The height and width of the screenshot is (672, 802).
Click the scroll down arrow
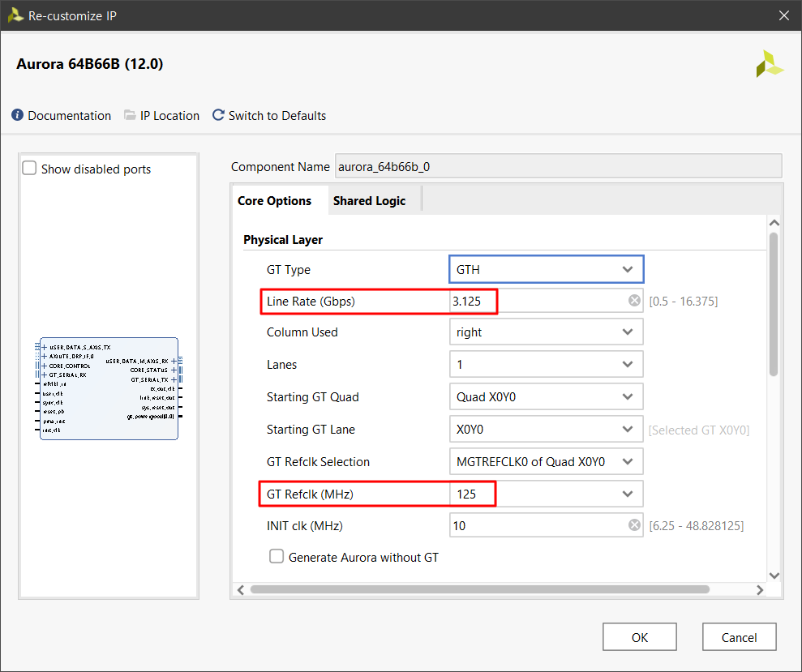coord(774,576)
